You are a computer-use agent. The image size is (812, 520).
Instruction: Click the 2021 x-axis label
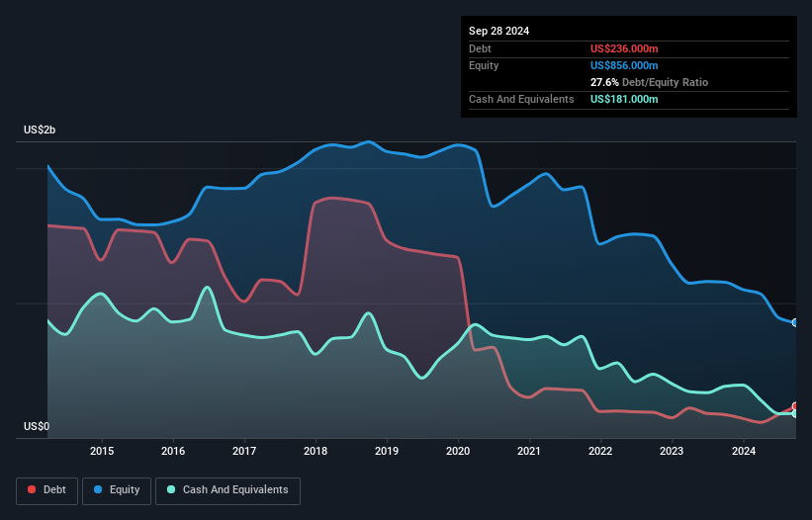(529, 451)
